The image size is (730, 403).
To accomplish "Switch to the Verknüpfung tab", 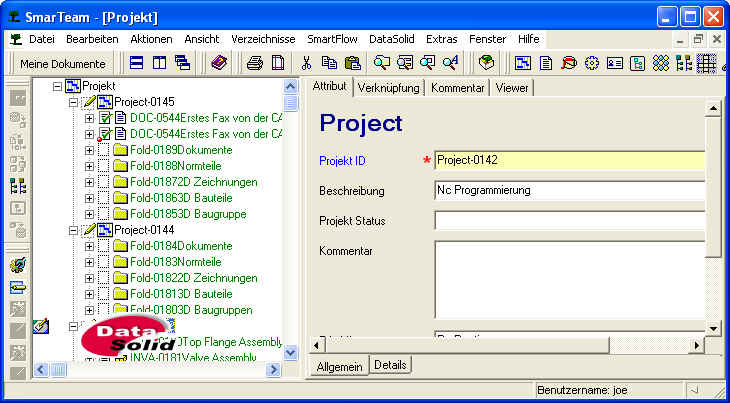I will tap(389, 88).
